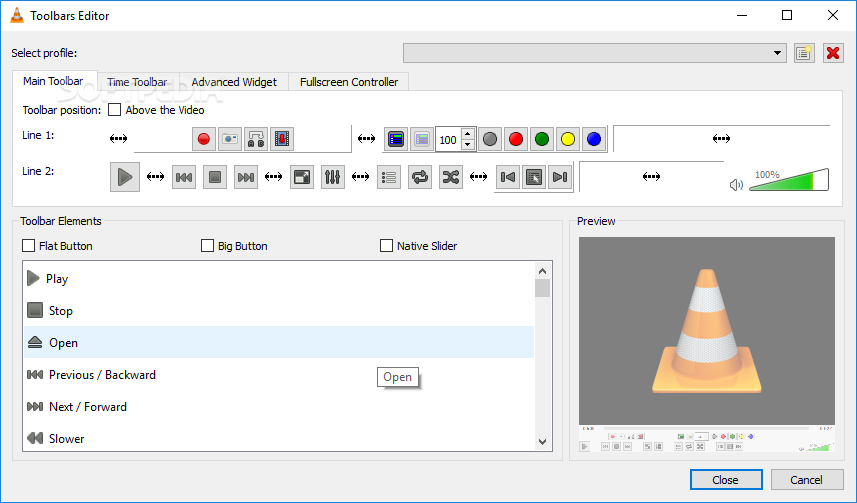Click the volume speaker mute icon
857x503 pixels.
click(x=736, y=185)
